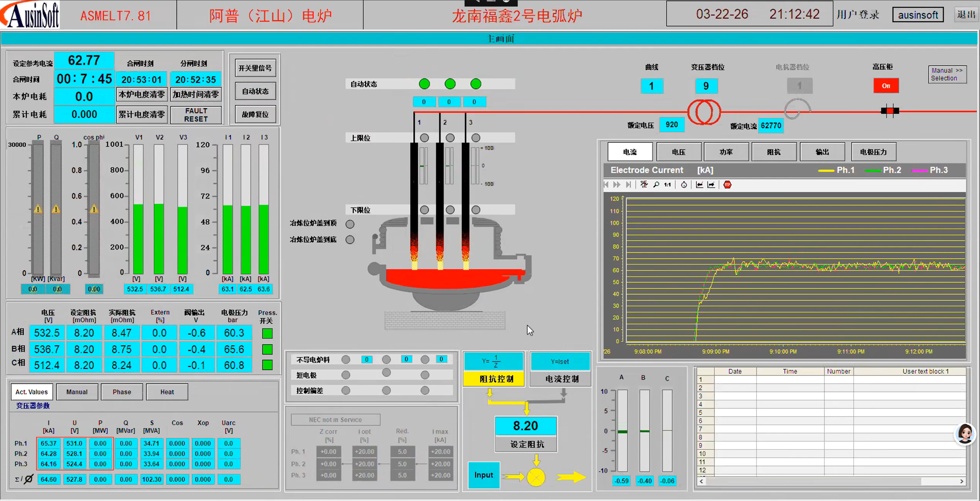Click the 1:1 original view icon
The height and width of the screenshot is (501, 980).
point(668,185)
